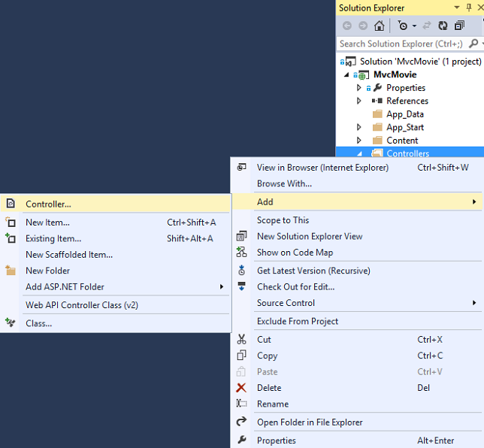The width and height of the screenshot is (484, 448).
Task: Click the Rename icon in context menu
Action: tap(241, 403)
